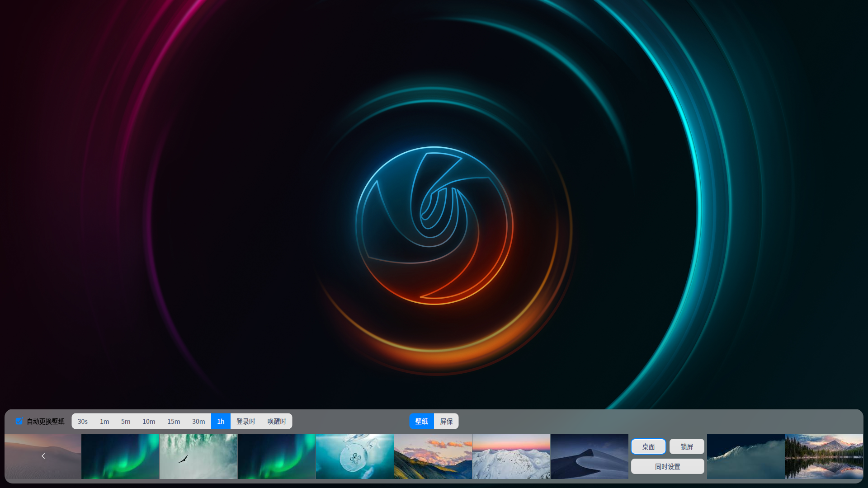The image size is (868, 488).
Task: Switch to the 壁纸 tab
Action: click(x=421, y=421)
